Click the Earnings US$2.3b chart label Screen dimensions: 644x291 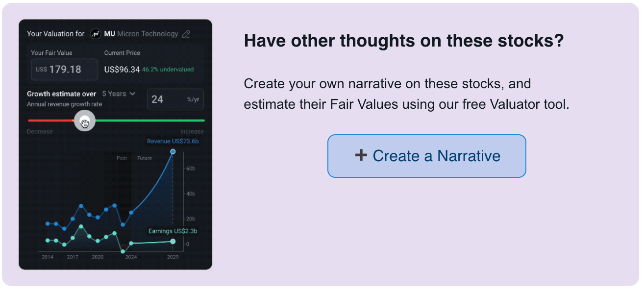point(173,231)
